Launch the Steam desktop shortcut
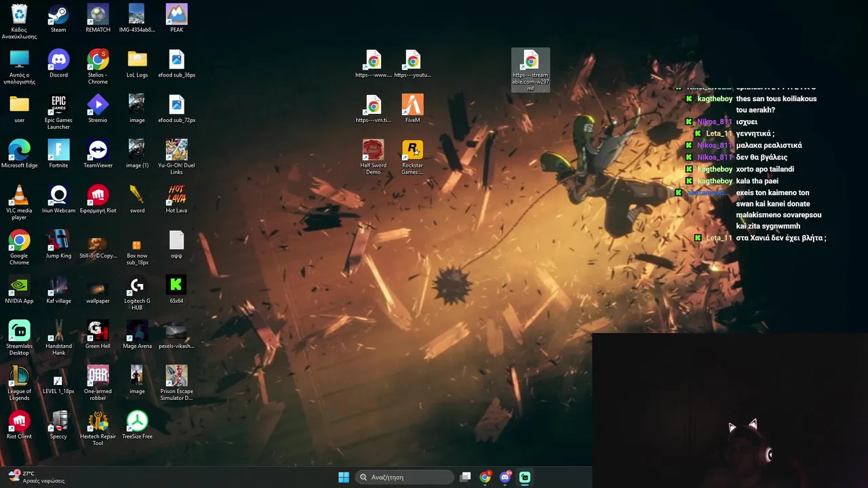The width and height of the screenshot is (868, 488). tap(58, 19)
